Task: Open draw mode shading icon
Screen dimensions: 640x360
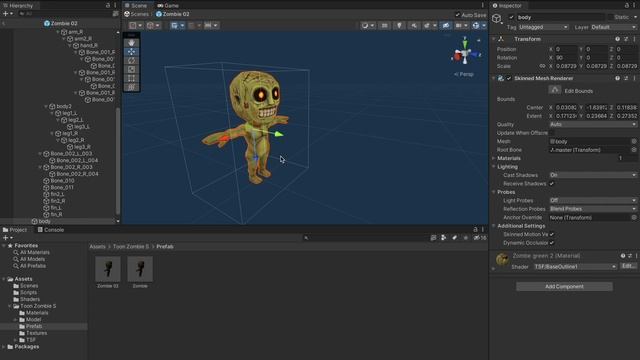Action: pyautogui.click(x=365, y=25)
